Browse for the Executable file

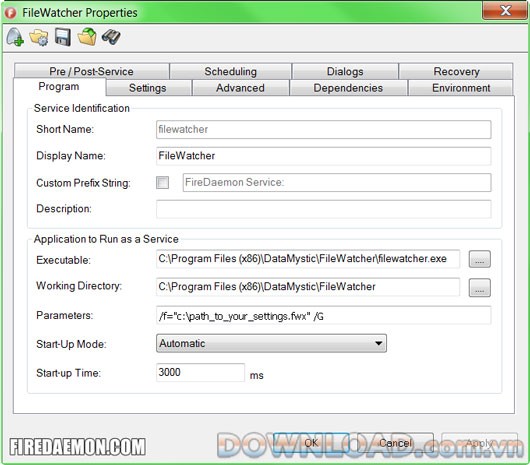pyautogui.click(x=479, y=259)
